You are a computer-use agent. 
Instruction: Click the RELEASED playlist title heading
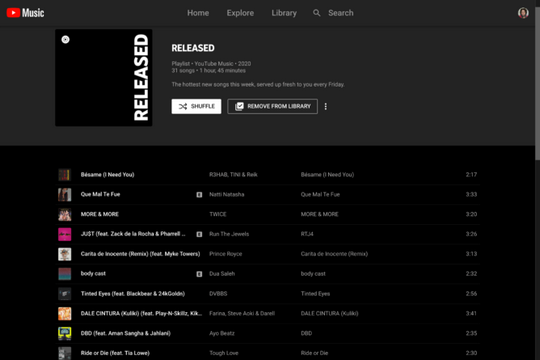point(193,48)
